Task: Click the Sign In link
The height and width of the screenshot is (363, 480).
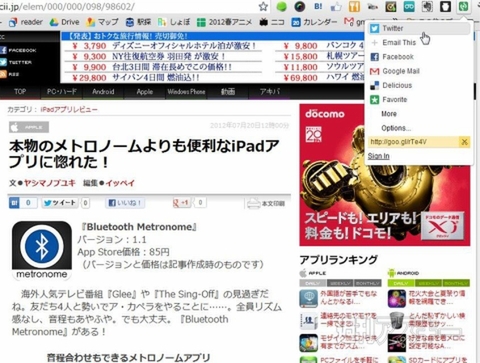Action: [x=378, y=156]
